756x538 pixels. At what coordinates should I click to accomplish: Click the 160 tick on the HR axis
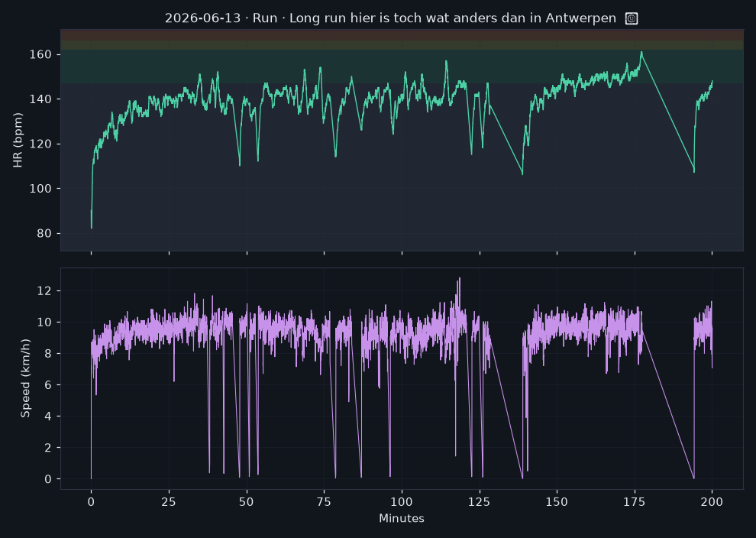point(40,54)
